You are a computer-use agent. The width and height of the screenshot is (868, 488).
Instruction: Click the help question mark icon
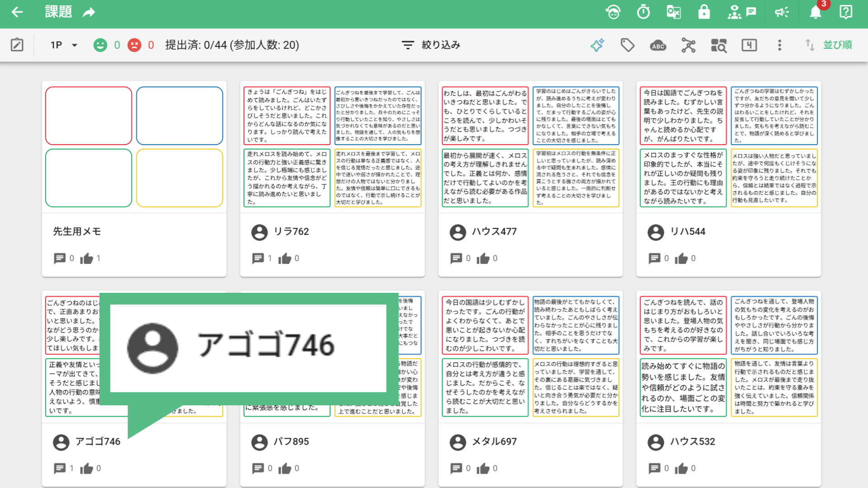[x=846, y=12]
